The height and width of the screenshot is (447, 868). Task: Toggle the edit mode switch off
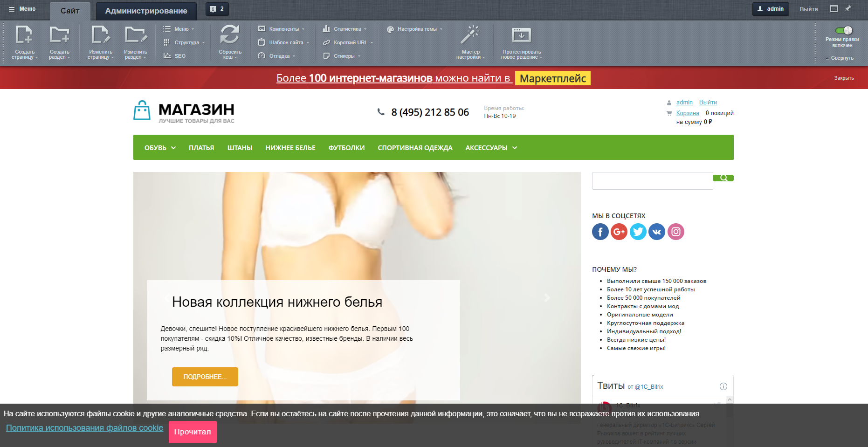843,30
